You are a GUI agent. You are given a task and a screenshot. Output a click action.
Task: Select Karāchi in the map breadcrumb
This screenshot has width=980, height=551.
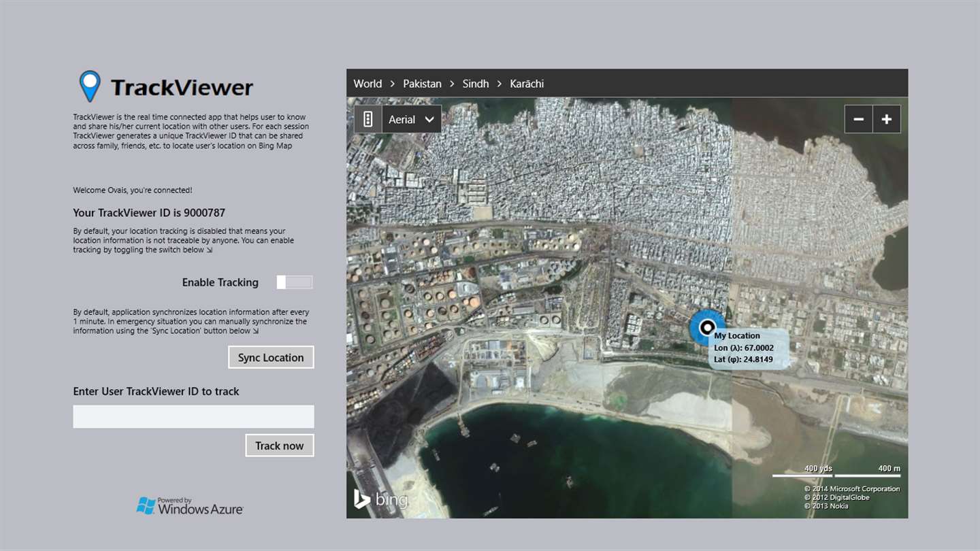click(527, 84)
